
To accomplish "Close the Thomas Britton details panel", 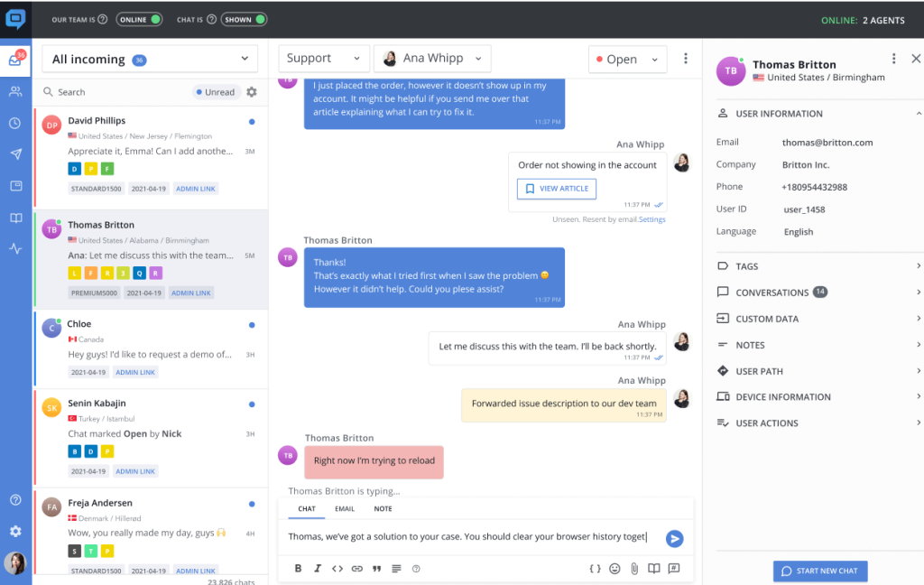I will [916, 59].
